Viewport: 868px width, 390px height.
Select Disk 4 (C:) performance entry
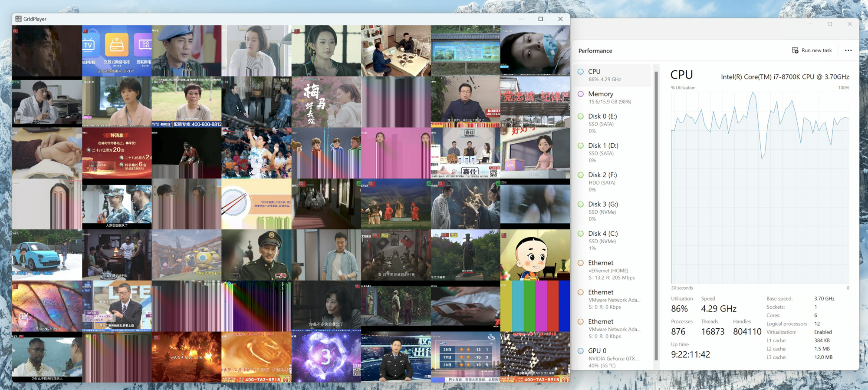pos(613,240)
